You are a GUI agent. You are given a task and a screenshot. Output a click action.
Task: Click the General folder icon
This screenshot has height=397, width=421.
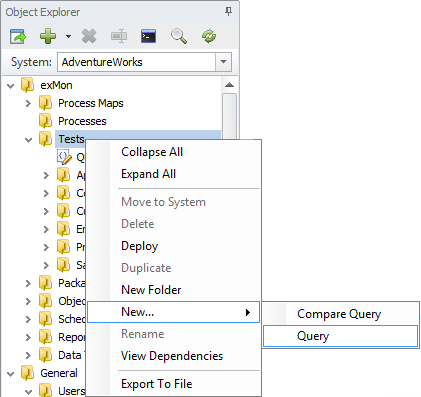28,373
